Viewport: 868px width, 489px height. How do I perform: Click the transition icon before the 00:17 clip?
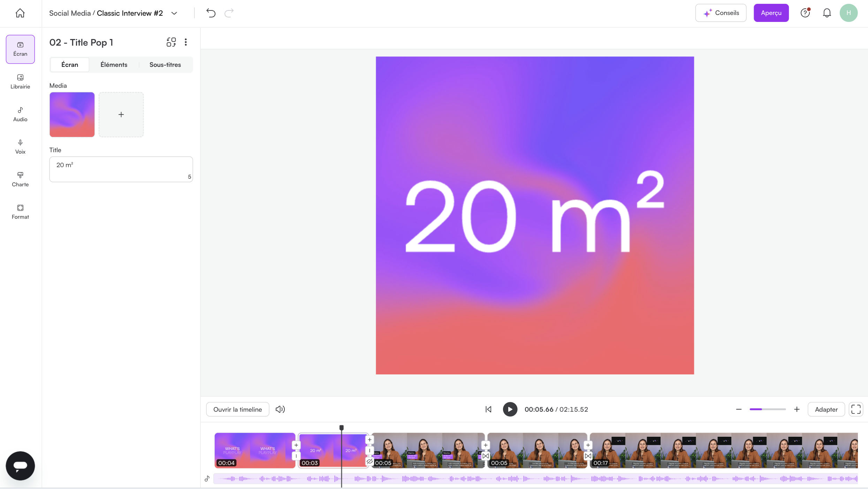588,456
